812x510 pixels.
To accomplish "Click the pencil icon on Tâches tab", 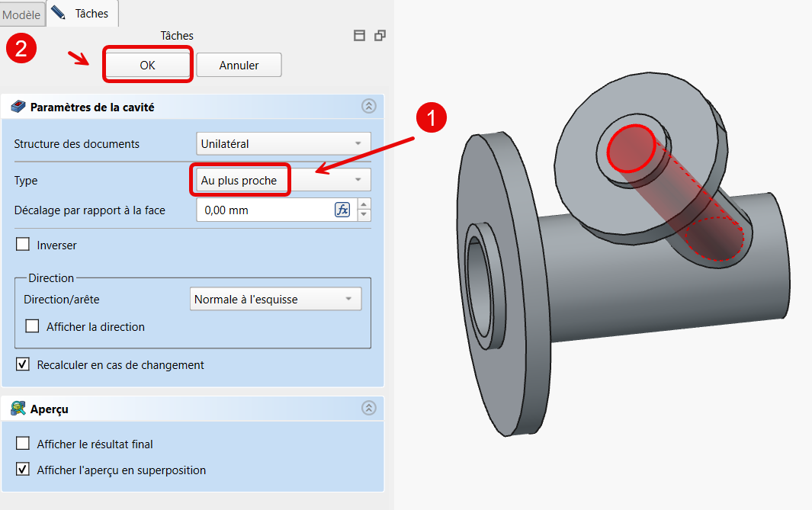I will coord(59,13).
